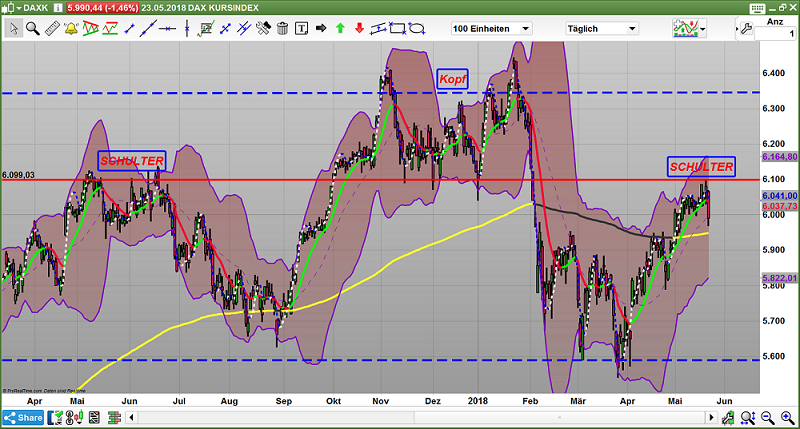Click the 6.041,00 blue price tag
800x429 pixels.
(780, 196)
